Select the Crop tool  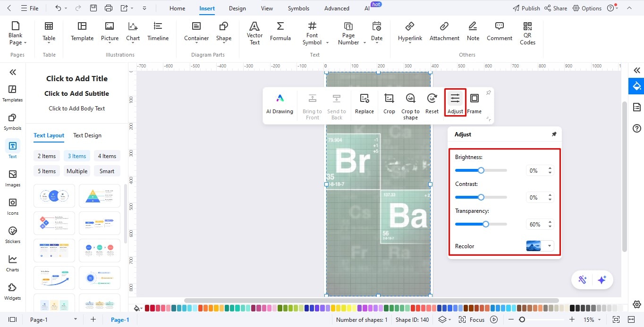pyautogui.click(x=389, y=103)
